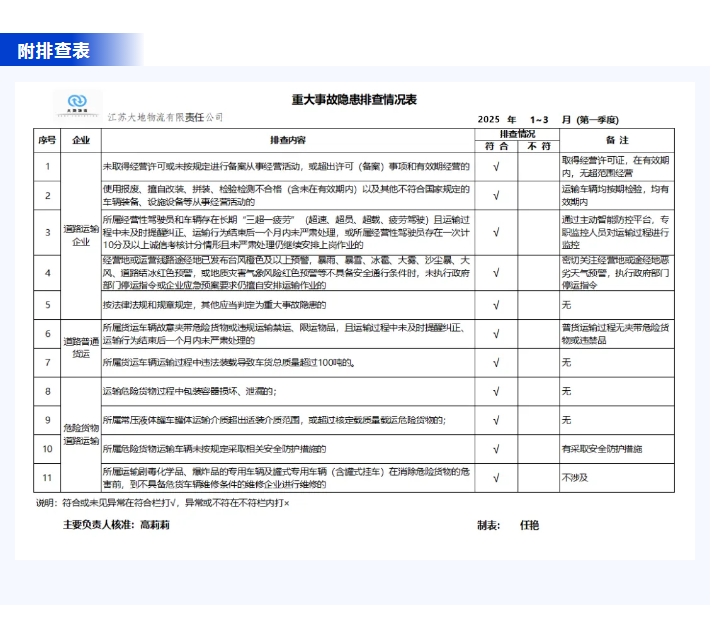Click the '不符' sub-header
Image resolution: width=712 pixels, height=630 pixels.
pos(539,146)
